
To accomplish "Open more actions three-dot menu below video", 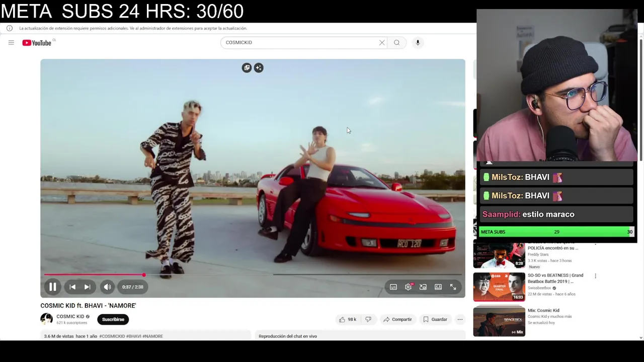I will point(460,319).
